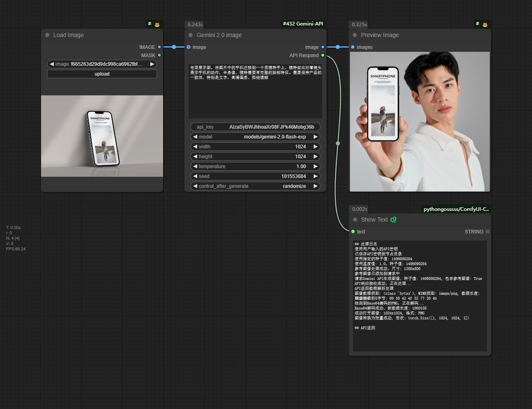The width and height of the screenshot is (532, 409).
Task: Collapse the Load Image node via its dot
Action: 47,35
